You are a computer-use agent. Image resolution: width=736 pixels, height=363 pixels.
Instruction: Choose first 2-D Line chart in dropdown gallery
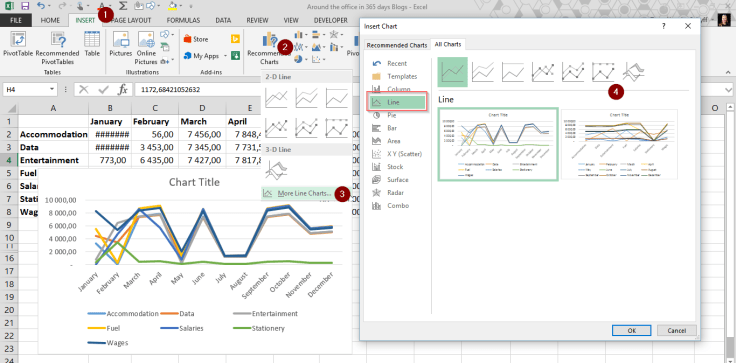[x=276, y=98]
